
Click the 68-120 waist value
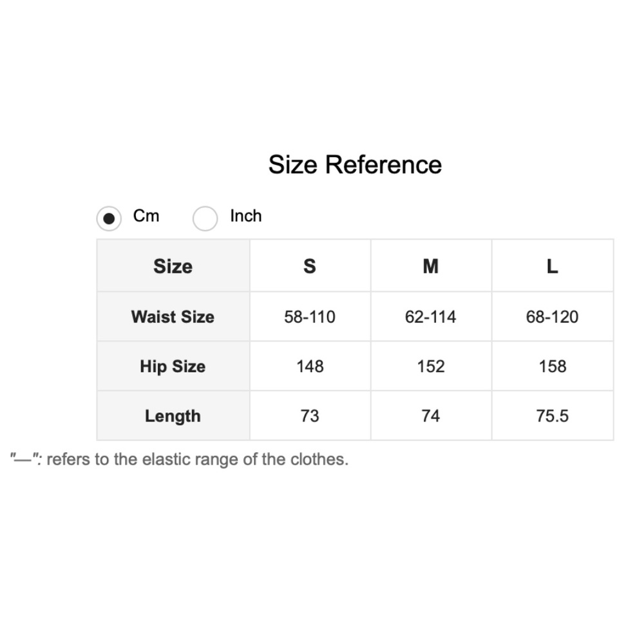coord(552,317)
